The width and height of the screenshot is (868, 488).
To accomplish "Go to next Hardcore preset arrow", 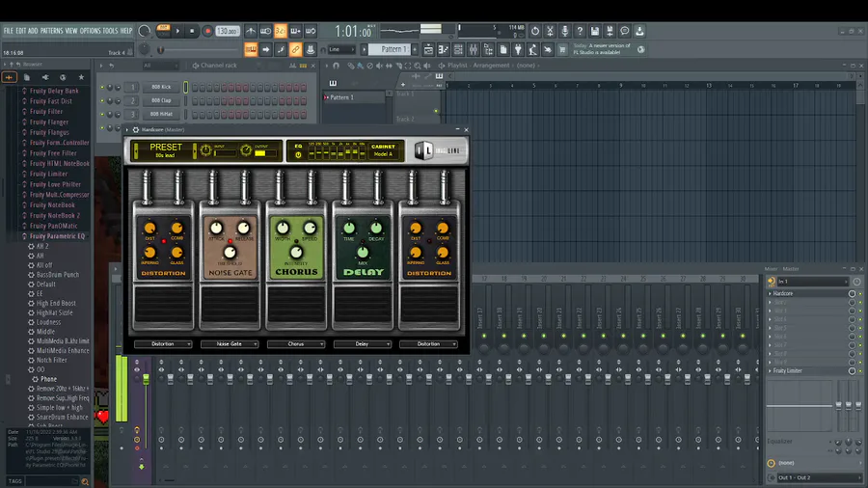I will pos(194,151).
